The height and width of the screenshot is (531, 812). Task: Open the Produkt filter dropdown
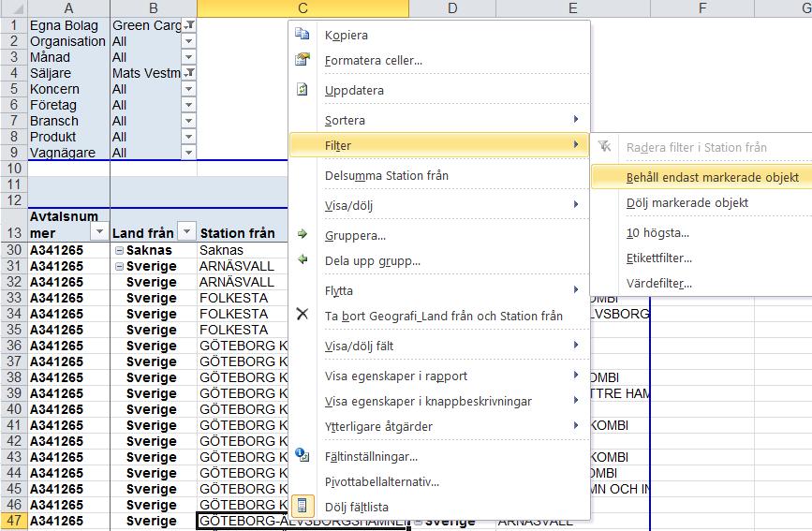point(189,138)
